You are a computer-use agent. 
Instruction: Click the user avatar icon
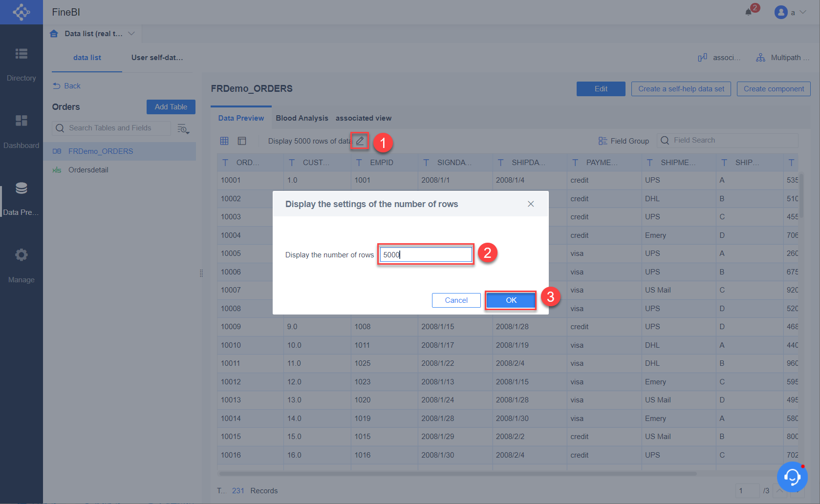pyautogui.click(x=781, y=12)
